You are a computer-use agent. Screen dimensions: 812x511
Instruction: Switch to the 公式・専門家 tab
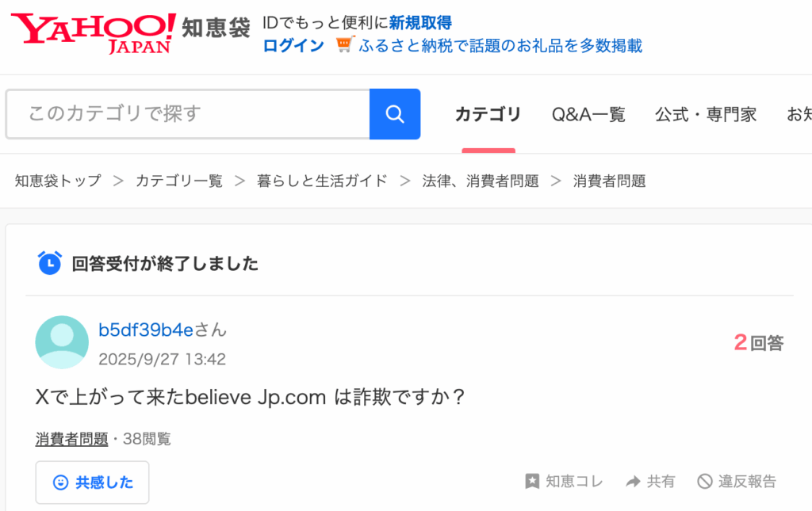pyautogui.click(x=705, y=114)
